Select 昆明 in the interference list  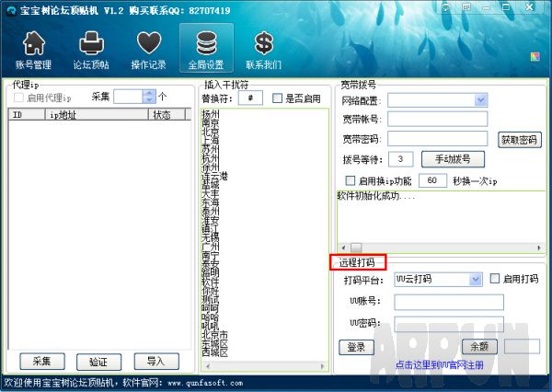click(x=211, y=272)
